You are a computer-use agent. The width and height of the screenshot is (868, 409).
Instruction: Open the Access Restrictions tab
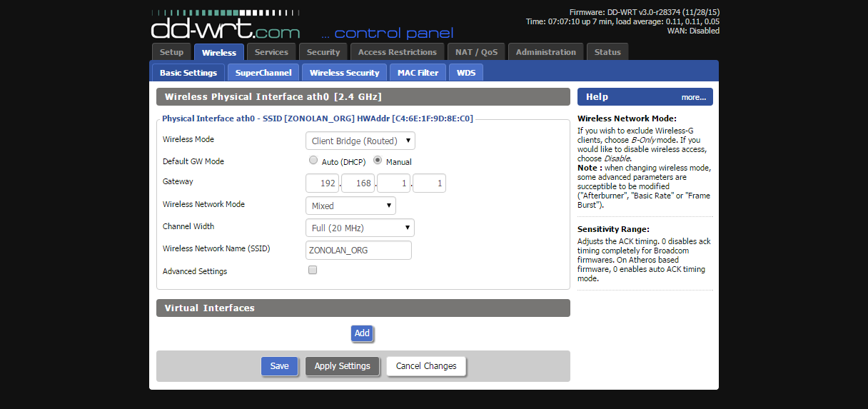[397, 52]
